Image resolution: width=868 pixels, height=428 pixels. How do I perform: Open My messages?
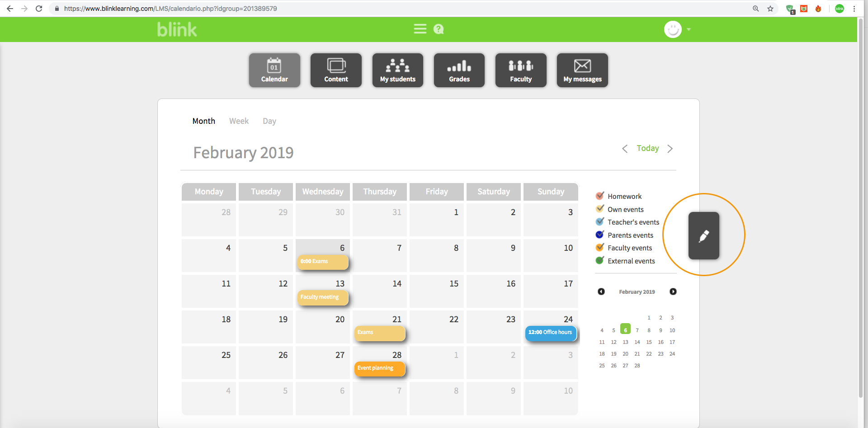click(582, 70)
